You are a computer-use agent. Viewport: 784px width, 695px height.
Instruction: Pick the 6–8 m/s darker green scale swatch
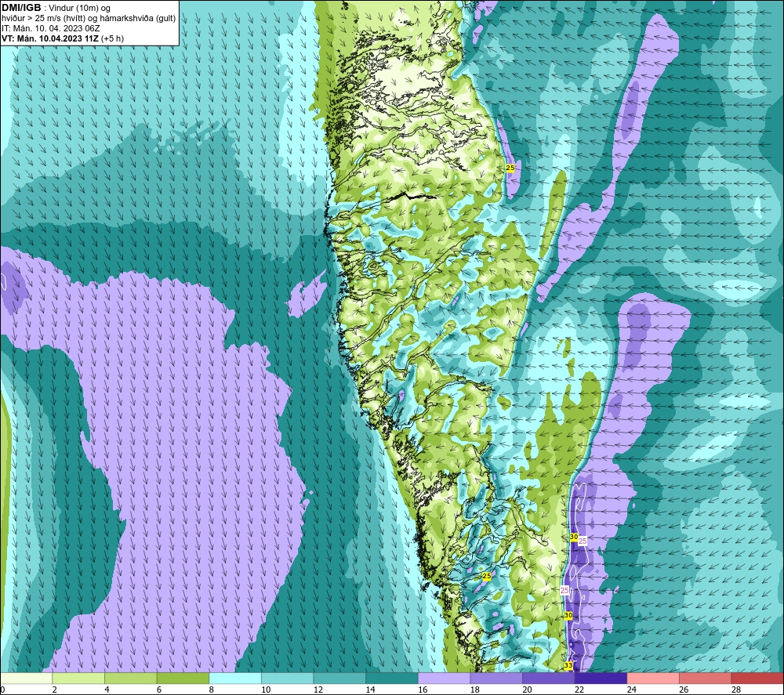183,678
